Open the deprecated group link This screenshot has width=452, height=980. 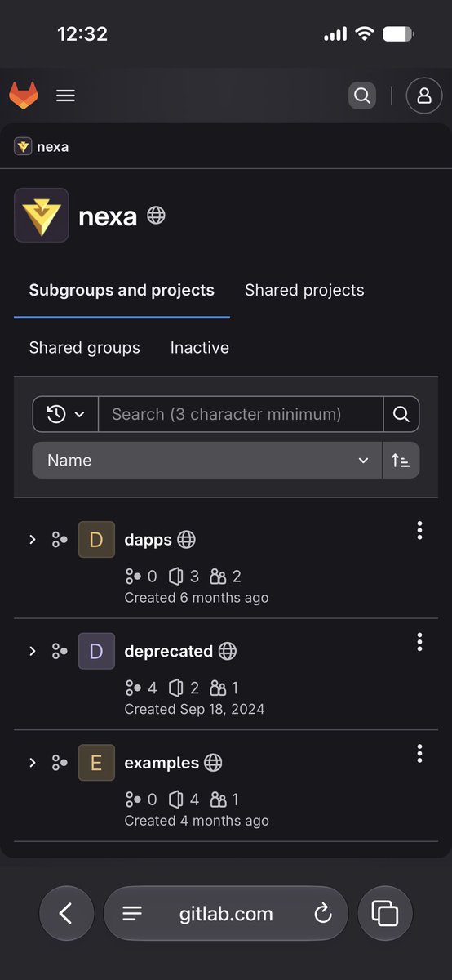(x=168, y=651)
